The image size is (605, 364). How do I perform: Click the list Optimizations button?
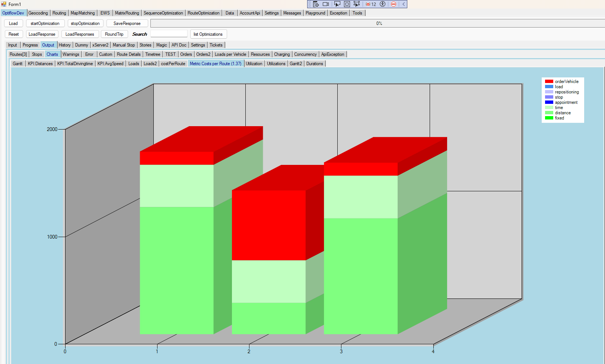(x=208, y=34)
